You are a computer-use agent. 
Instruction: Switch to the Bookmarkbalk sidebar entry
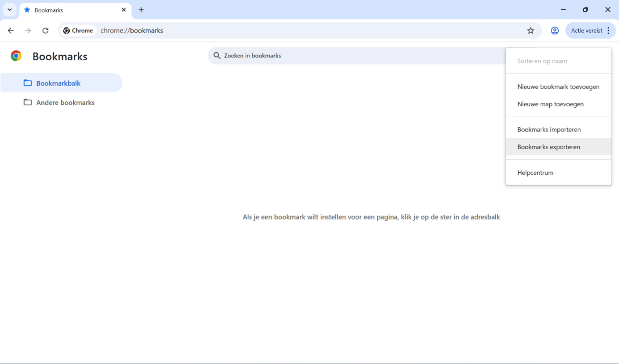tap(59, 83)
